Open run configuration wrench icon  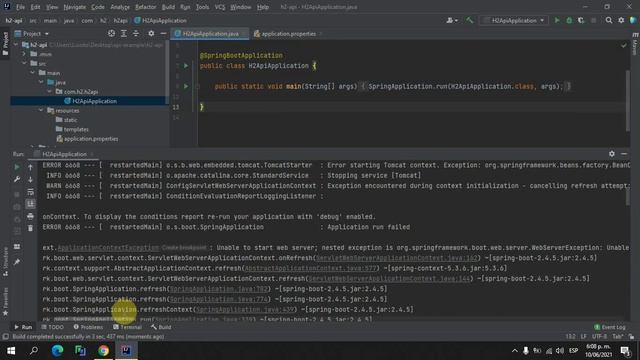(17, 179)
